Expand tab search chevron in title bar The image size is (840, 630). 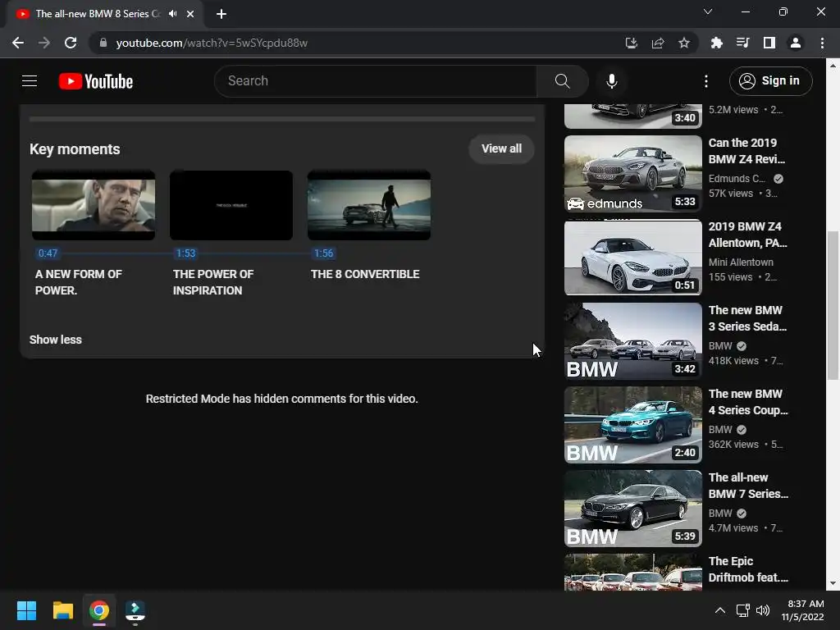point(708,11)
